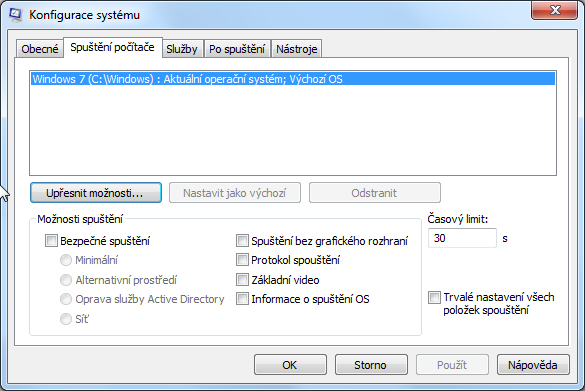Image resolution: width=585 pixels, height=391 pixels.
Task: Enable the Bezpečné spuštění checkbox
Action: [51, 241]
